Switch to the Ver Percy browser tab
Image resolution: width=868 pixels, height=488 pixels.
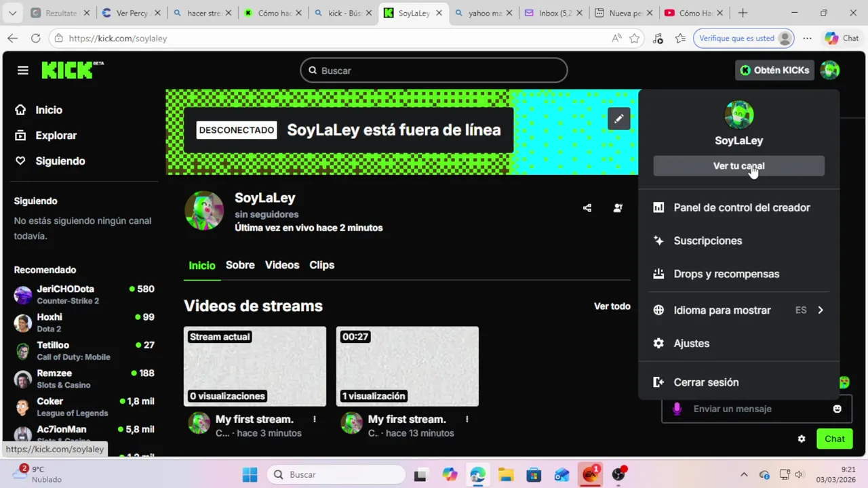pyautogui.click(x=131, y=13)
